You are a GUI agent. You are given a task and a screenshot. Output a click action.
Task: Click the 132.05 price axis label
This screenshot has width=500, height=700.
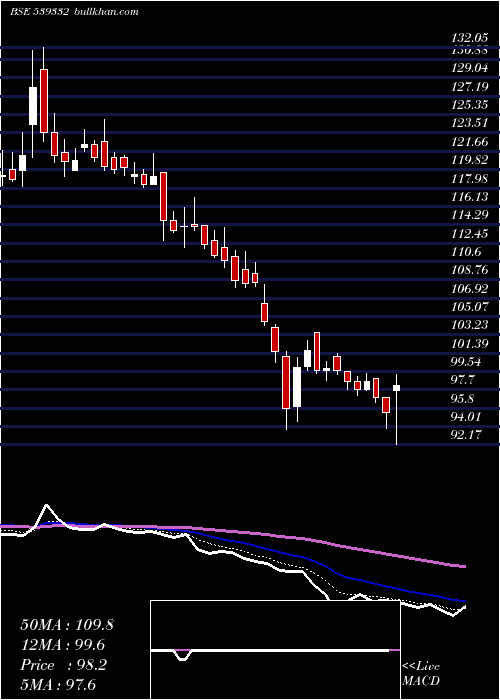pos(469,39)
